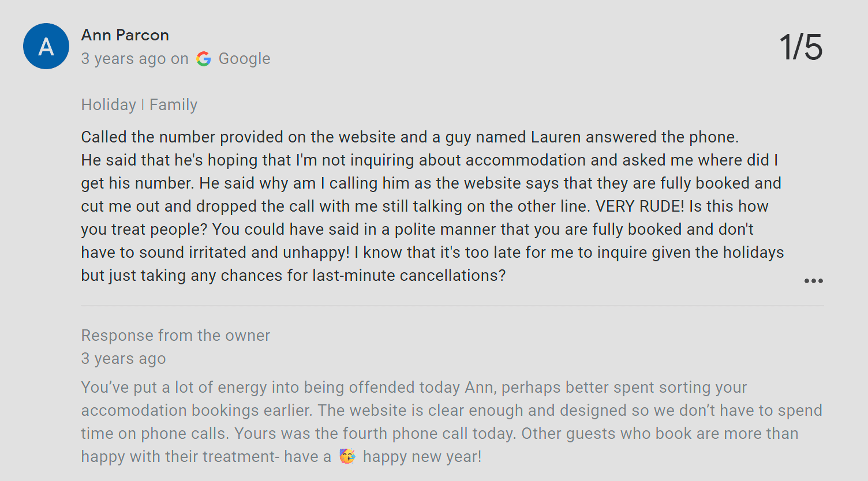
Task: Click the "VERY RUDE!" phrase in review
Action: coord(639,206)
